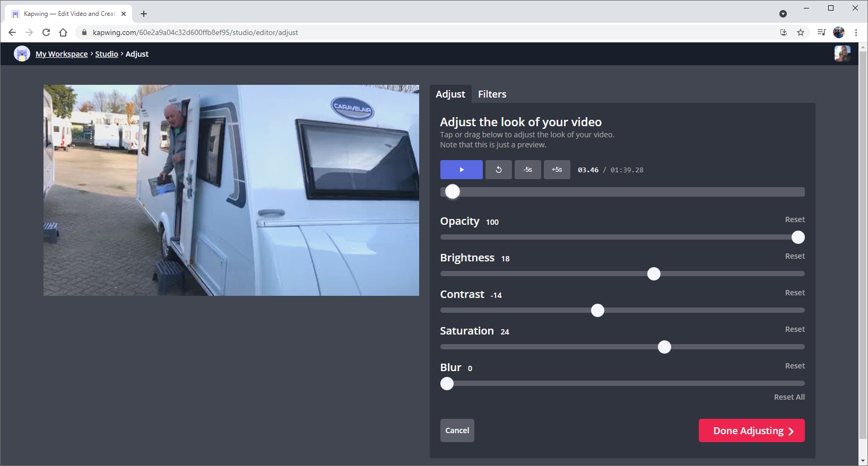Image resolution: width=868 pixels, height=466 pixels.
Task: Reload the page
Action: point(46,32)
